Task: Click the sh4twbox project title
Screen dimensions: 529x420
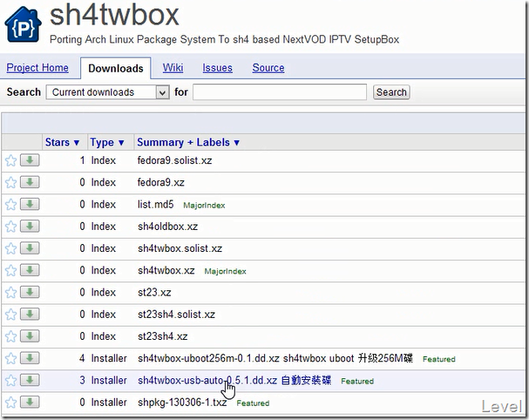Action: (x=114, y=16)
